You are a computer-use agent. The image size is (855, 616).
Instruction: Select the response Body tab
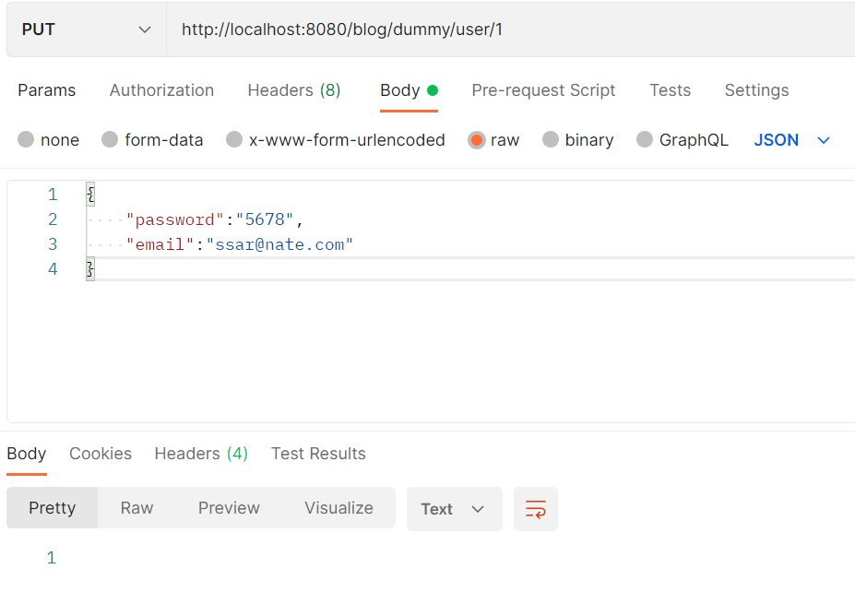pyautogui.click(x=27, y=454)
